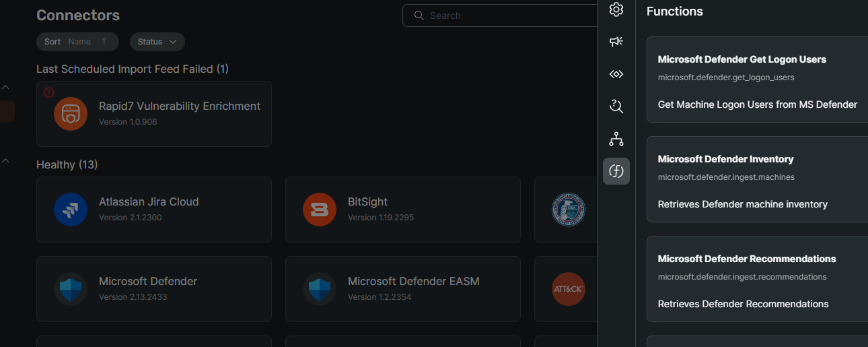Select the code brackets diamond icon

pos(616,74)
